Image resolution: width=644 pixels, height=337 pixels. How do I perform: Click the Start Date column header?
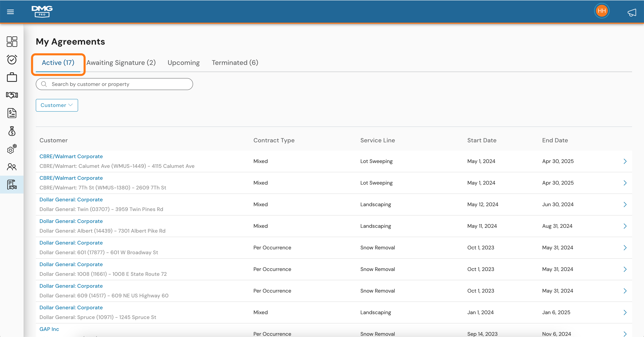click(482, 140)
